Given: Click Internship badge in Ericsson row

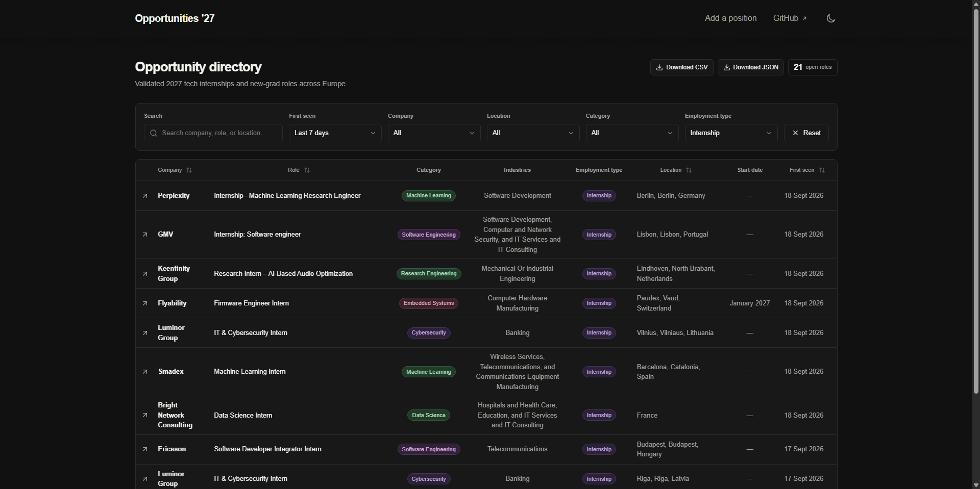Looking at the screenshot, I should click(599, 449).
